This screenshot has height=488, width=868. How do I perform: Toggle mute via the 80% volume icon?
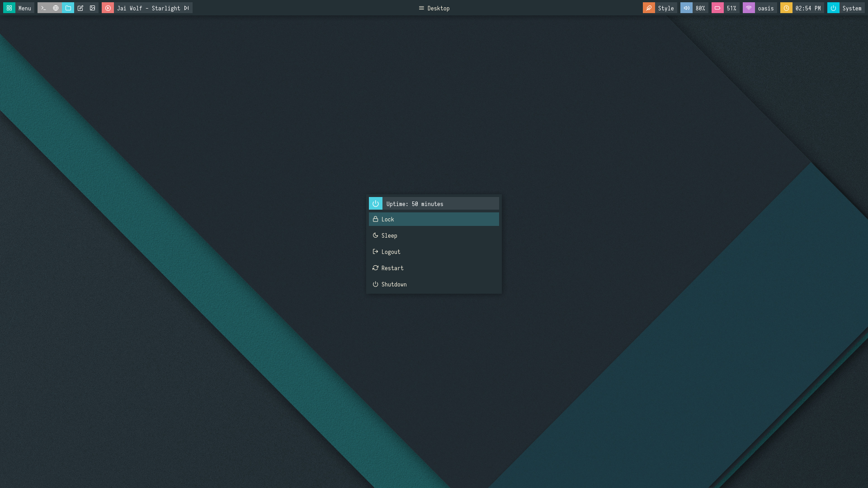click(x=686, y=8)
